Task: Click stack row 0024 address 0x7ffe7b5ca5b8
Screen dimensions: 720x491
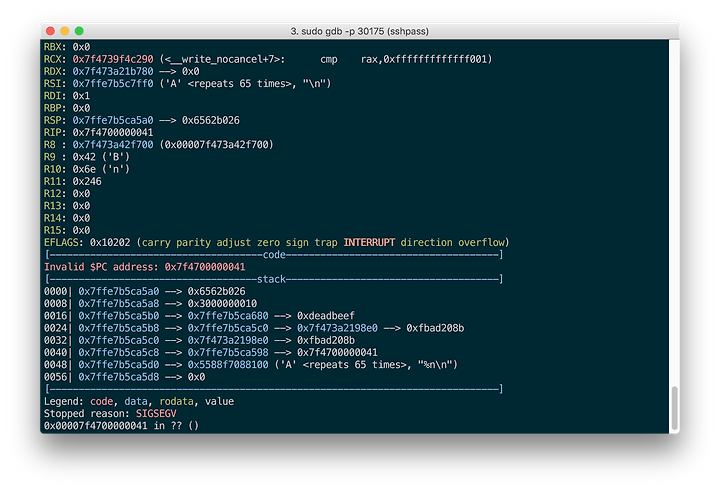Action: pyautogui.click(x=118, y=328)
